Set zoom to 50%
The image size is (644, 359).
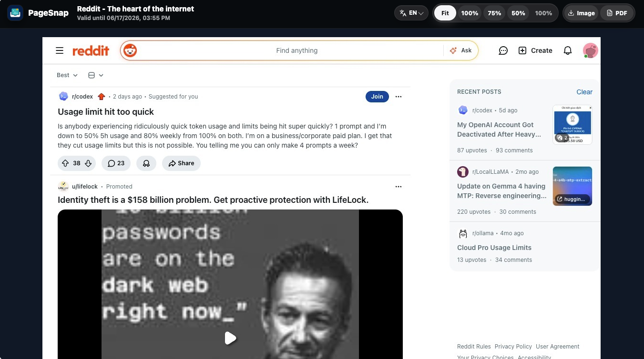point(518,13)
